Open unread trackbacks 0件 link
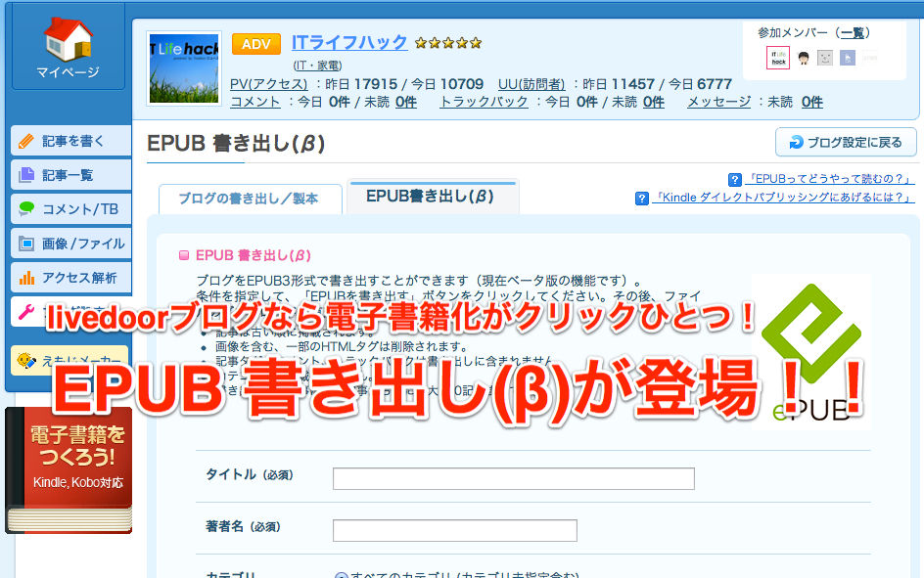Image resolution: width=924 pixels, height=578 pixels. (654, 102)
